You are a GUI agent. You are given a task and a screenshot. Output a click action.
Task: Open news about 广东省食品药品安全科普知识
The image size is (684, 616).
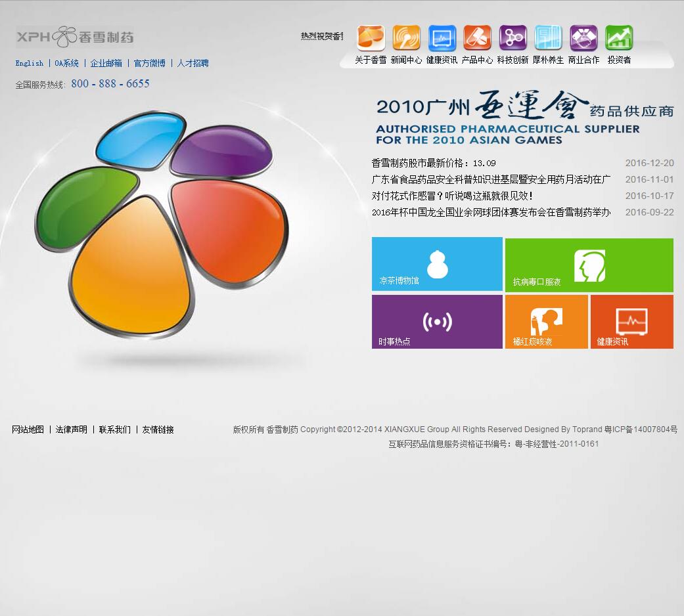coord(491,180)
